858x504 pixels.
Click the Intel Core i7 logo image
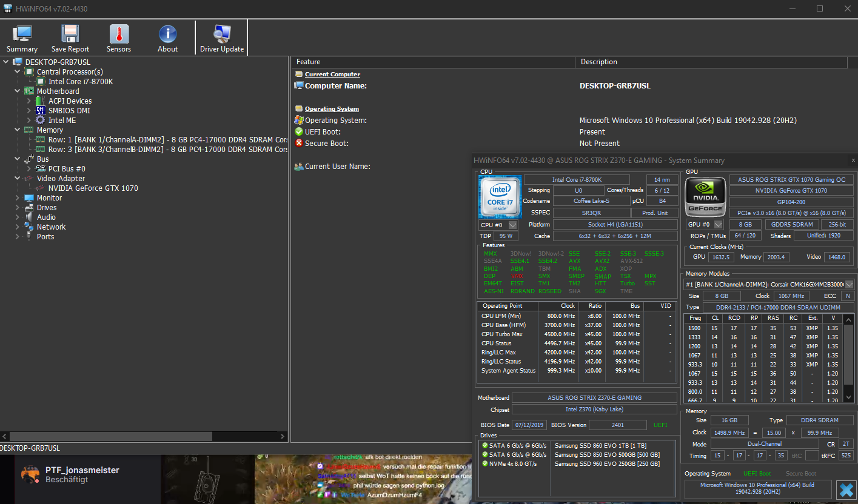500,197
